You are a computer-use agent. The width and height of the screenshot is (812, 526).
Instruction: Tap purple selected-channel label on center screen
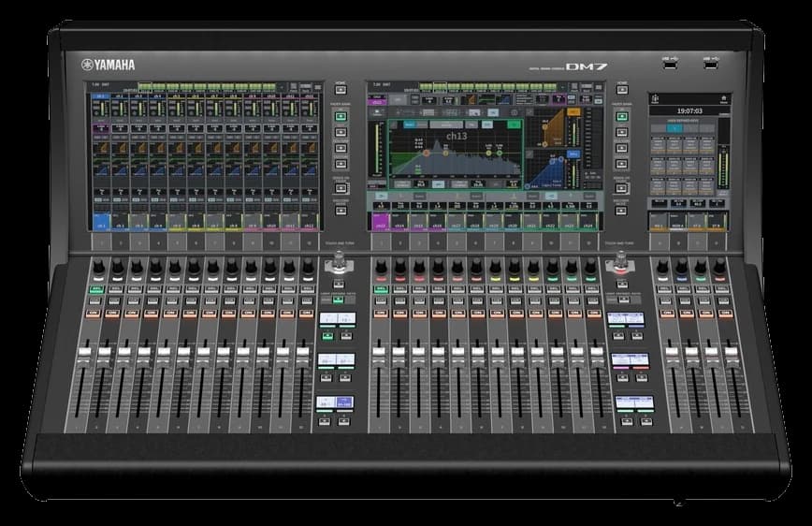(x=376, y=102)
